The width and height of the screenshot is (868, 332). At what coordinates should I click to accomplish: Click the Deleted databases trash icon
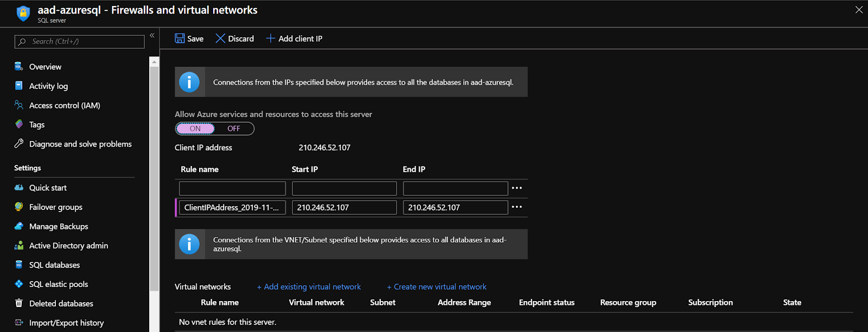[19, 303]
